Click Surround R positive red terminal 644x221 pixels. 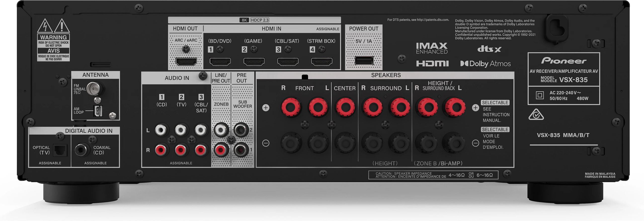tap(372, 107)
